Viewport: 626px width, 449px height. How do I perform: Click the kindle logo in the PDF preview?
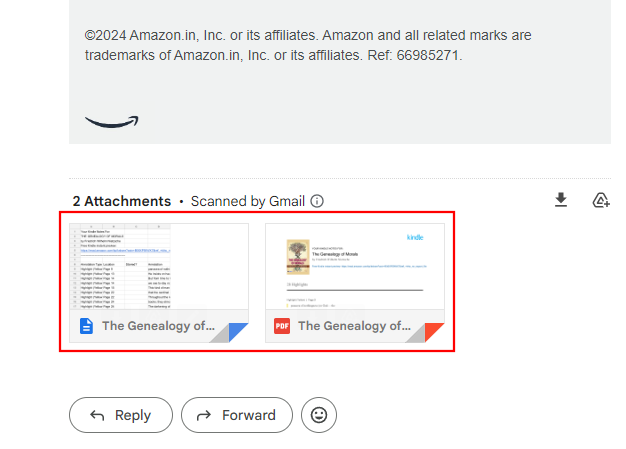pos(415,237)
